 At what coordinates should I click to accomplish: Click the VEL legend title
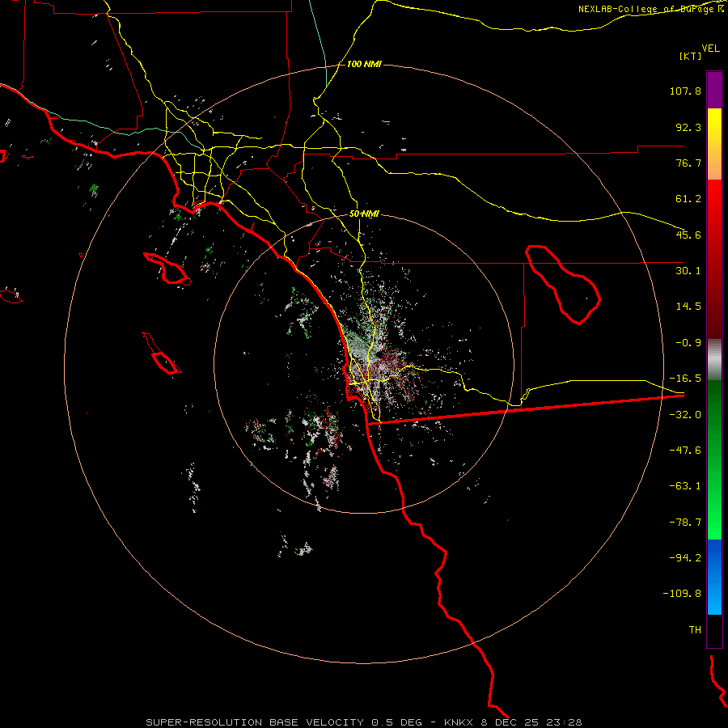coord(710,48)
